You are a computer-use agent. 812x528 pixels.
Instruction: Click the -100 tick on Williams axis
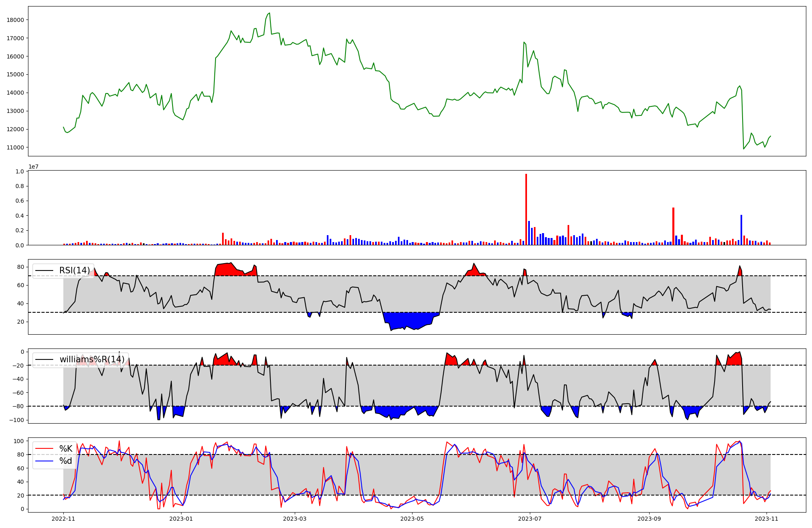click(x=17, y=420)
